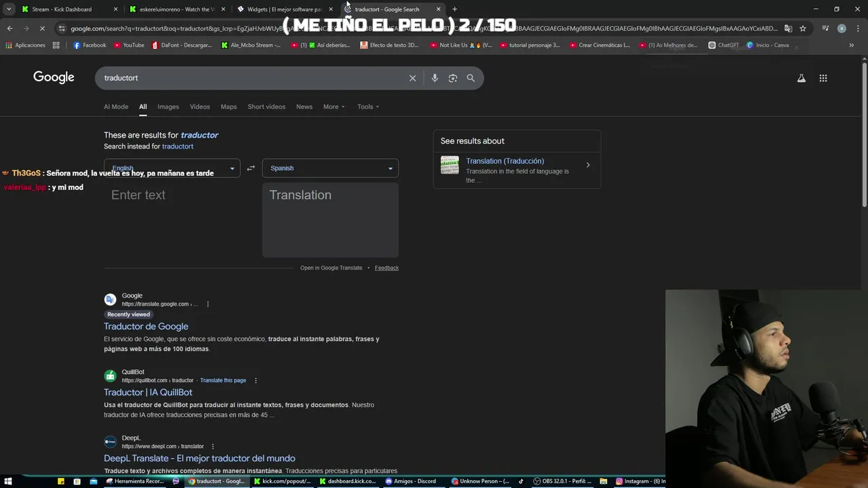Open Traductor | IA QuillBot result

coord(148,392)
